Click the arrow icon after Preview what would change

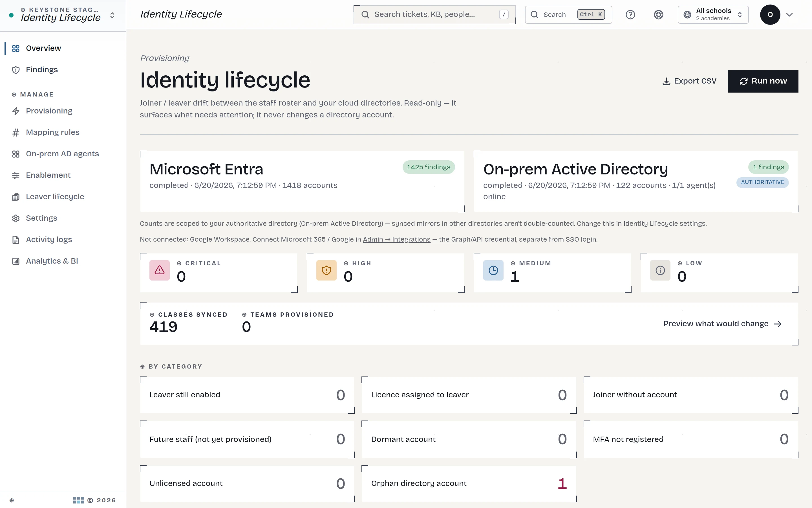click(778, 324)
